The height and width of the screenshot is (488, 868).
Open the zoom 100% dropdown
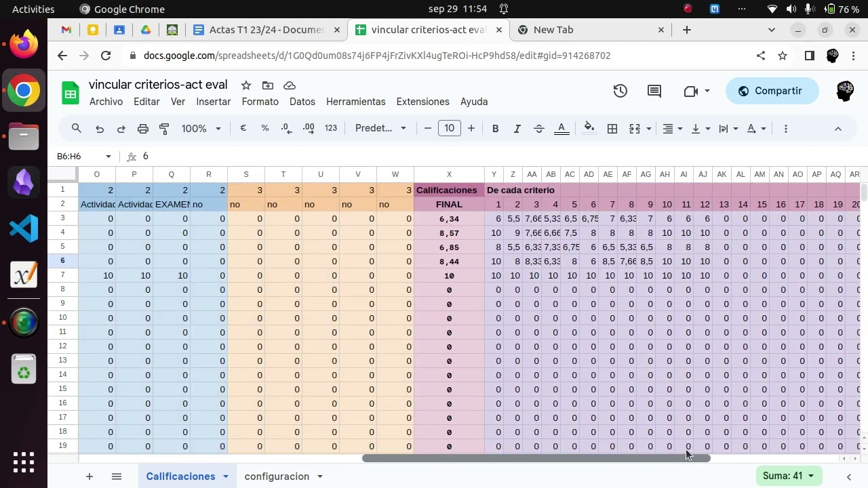pyautogui.click(x=201, y=128)
